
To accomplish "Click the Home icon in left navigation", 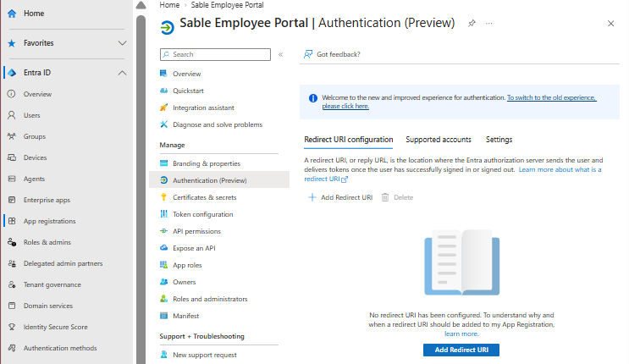I will [12, 14].
